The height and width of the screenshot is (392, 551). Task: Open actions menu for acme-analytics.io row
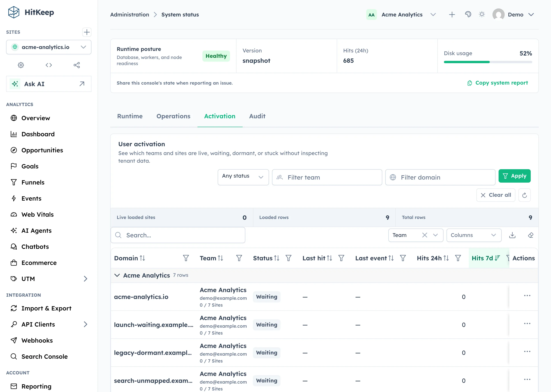527,296
